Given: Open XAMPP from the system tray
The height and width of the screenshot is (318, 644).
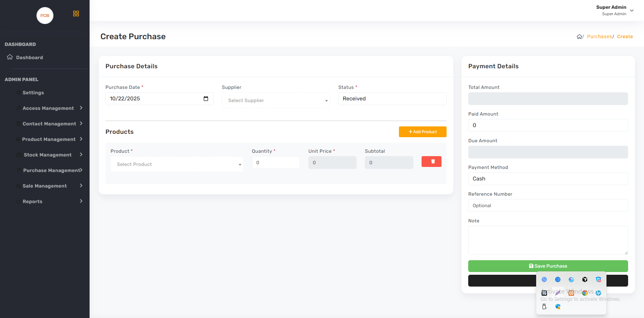Looking at the screenshot, I should (x=571, y=293).
